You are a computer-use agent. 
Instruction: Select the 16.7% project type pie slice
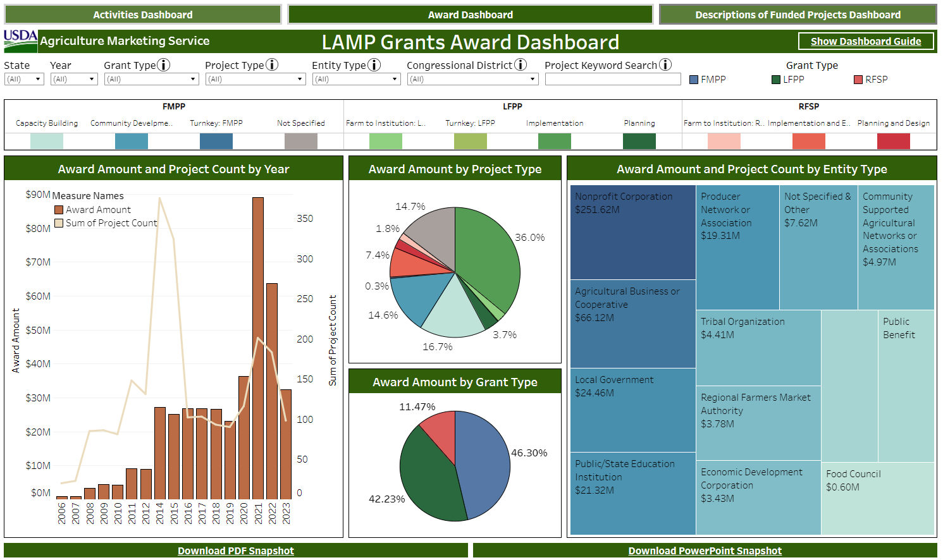454,310
